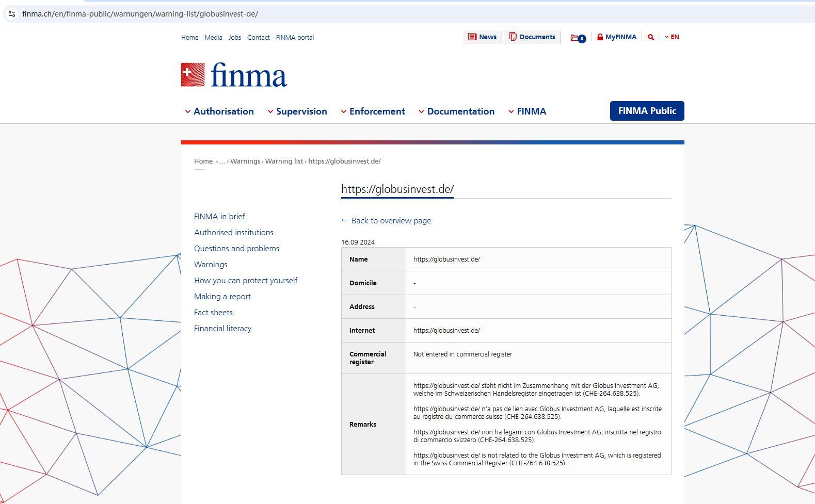Select the FINMA Public tab
This screenshot has height=504, width=815.
coord(647,111)
